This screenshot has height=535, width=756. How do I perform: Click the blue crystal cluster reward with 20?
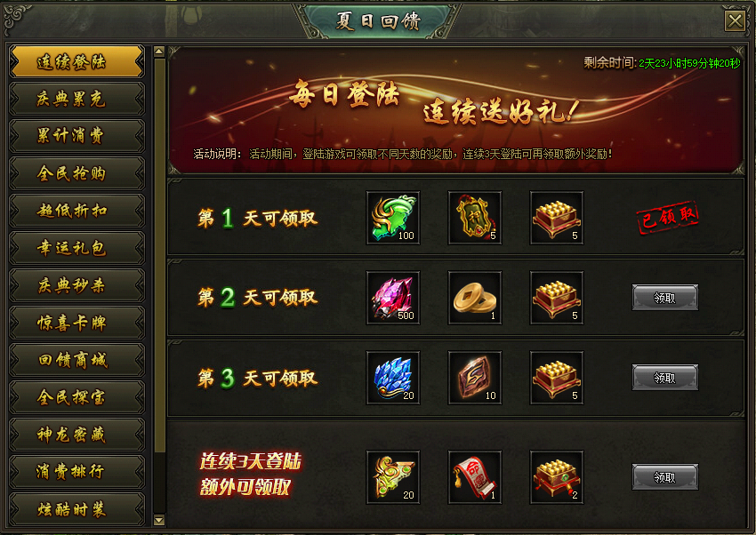(x=393, y=378)
